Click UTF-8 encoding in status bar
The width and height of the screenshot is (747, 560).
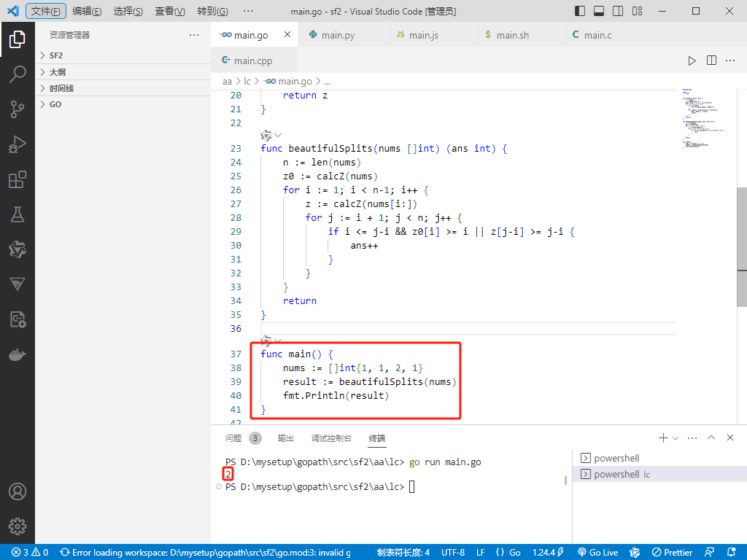pos(452,553)
